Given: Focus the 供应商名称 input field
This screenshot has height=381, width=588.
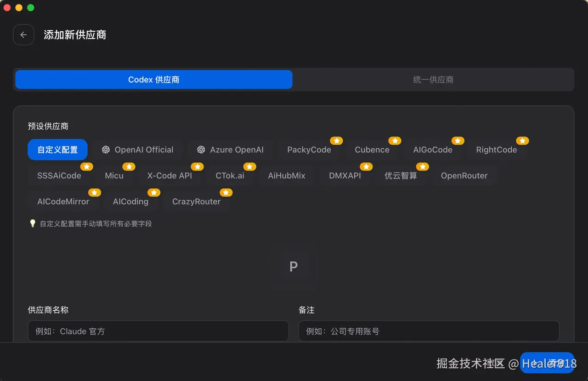Looking at the screenshot, I should point(158,331).
